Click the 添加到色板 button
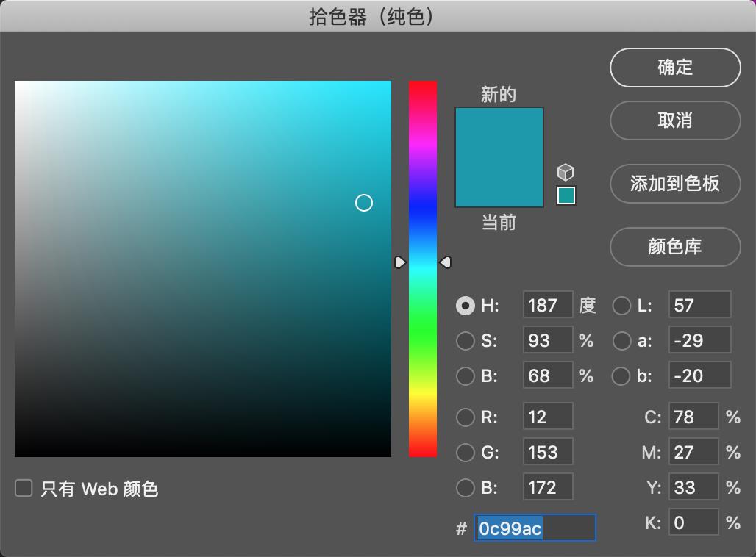756x557 pixels. tap(674, 184)
